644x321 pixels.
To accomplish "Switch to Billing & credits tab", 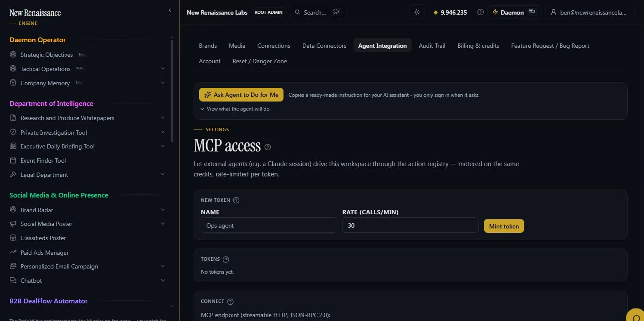I will (x=478, y=46).
